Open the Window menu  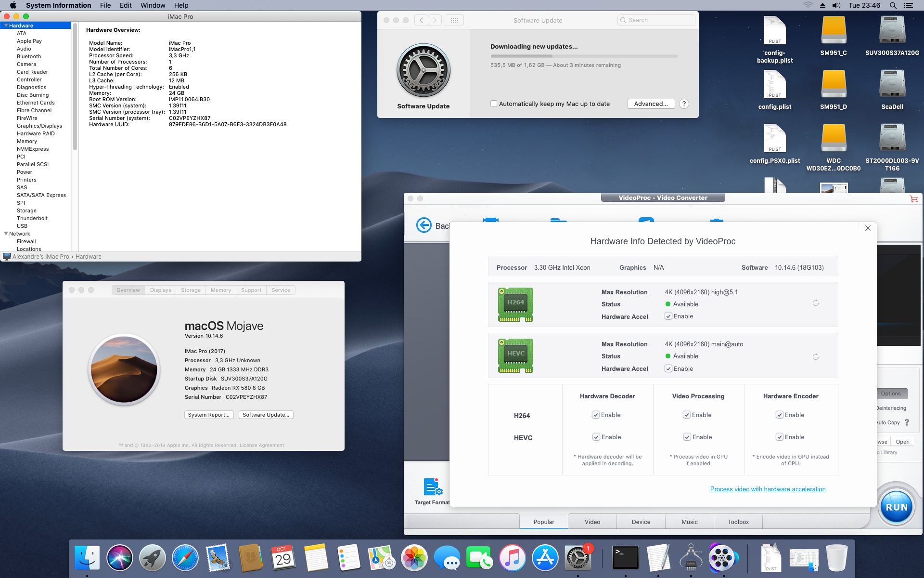pyautogui.click(x=153, y=5)
